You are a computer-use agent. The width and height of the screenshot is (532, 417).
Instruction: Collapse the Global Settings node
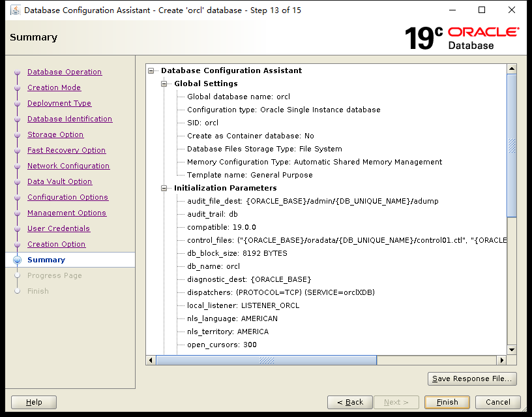164,84
